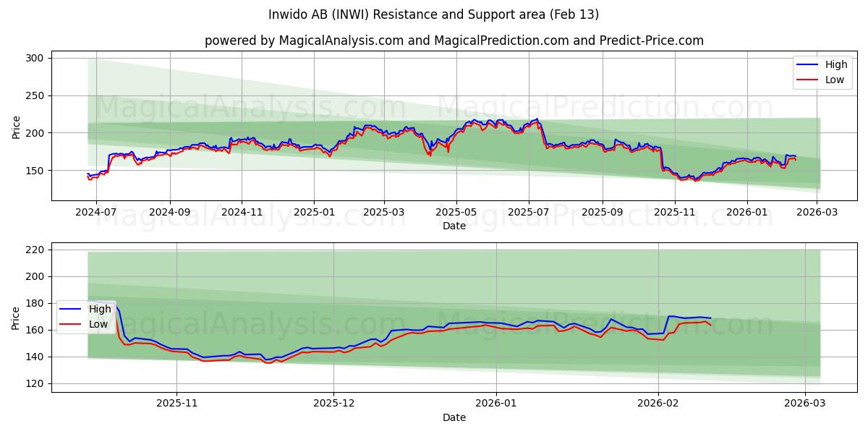Click the top chart's 'Price' axis label
Viewport: 868px width, 434px height.
(17, 127)
